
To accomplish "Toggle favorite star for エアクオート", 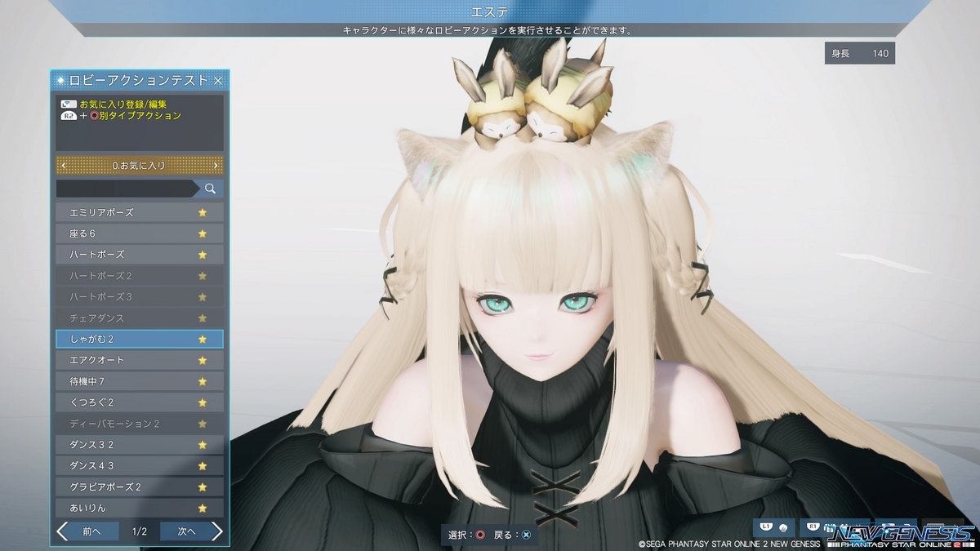I will click(203, 360).
